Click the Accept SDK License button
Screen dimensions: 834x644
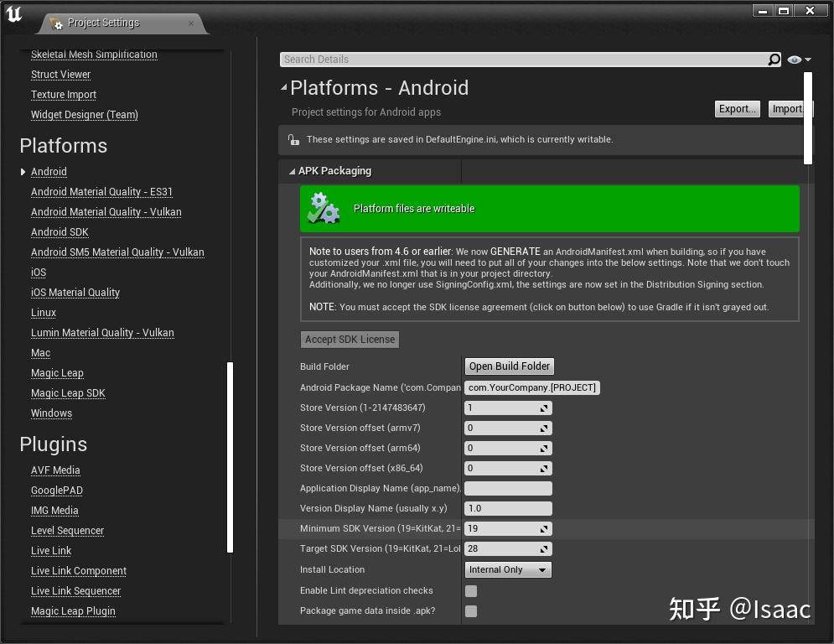(x=350, y=339)
